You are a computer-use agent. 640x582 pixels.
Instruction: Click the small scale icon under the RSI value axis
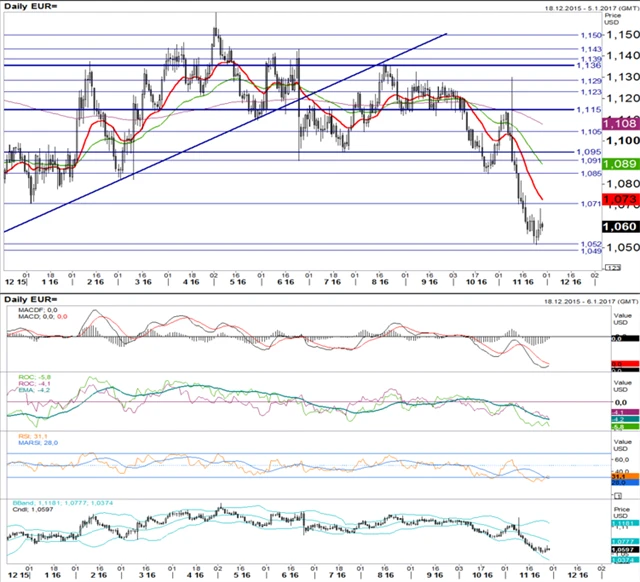[618, 495]
